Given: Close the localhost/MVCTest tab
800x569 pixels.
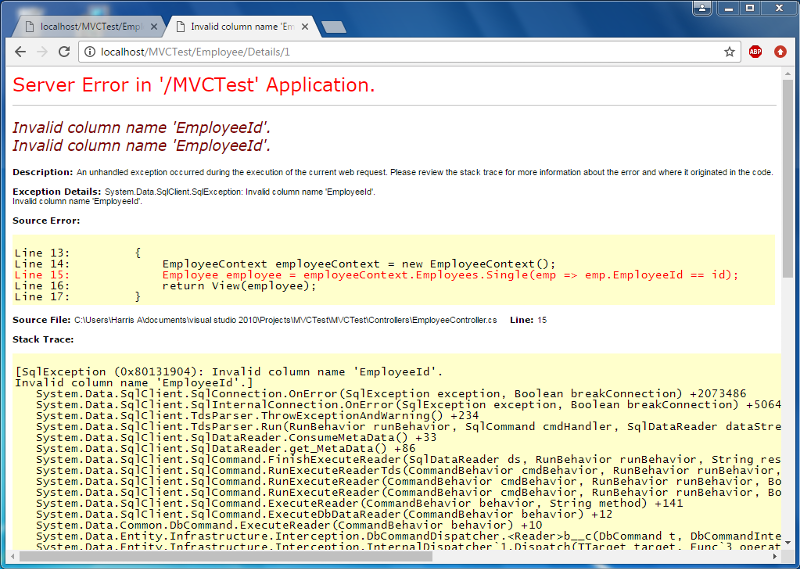Looking at the screenshot, I should coord(154,27).
